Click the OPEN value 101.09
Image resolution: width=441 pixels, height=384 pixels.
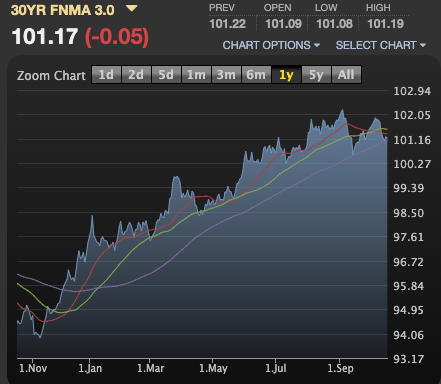[x=283, y=24]
